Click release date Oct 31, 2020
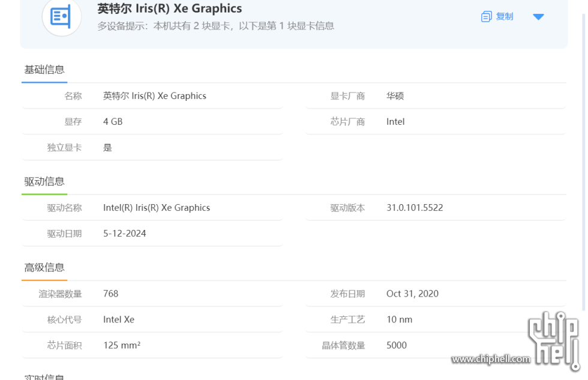Image resolution: width=588 pixels, height=380 pixels. pyautogui.click(x=412, y=294)
